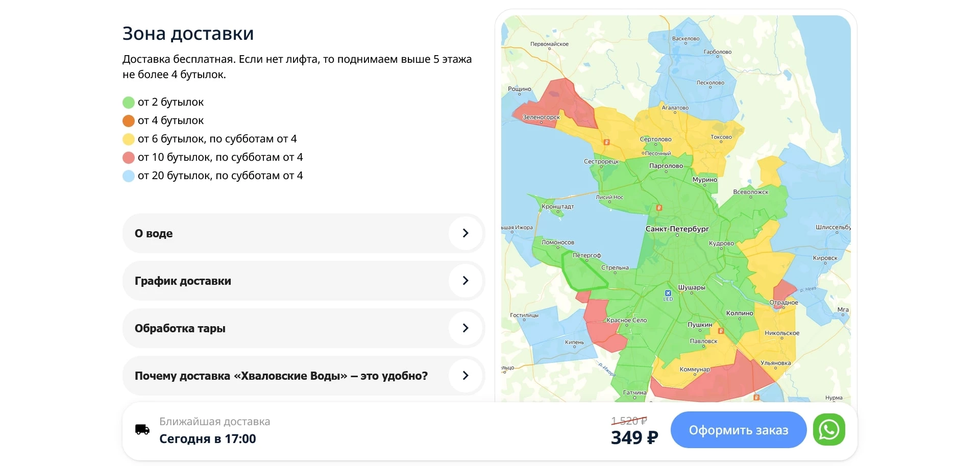Image resolution: width=980 pixels, height=466 pixels.
Task: Expand the 'О воде' section
Action: (x=303, y=233)
